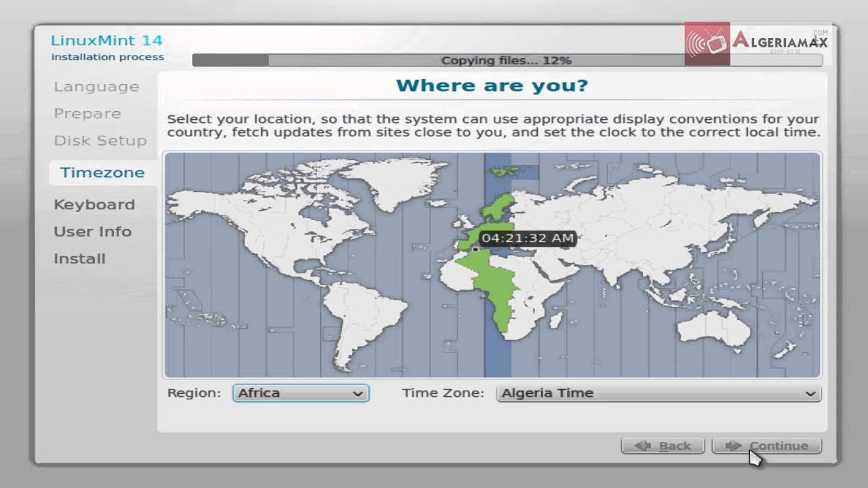Screen dimensions: 868x488
Task: Select the Language step in sidebar
Action: click(96, 87)
